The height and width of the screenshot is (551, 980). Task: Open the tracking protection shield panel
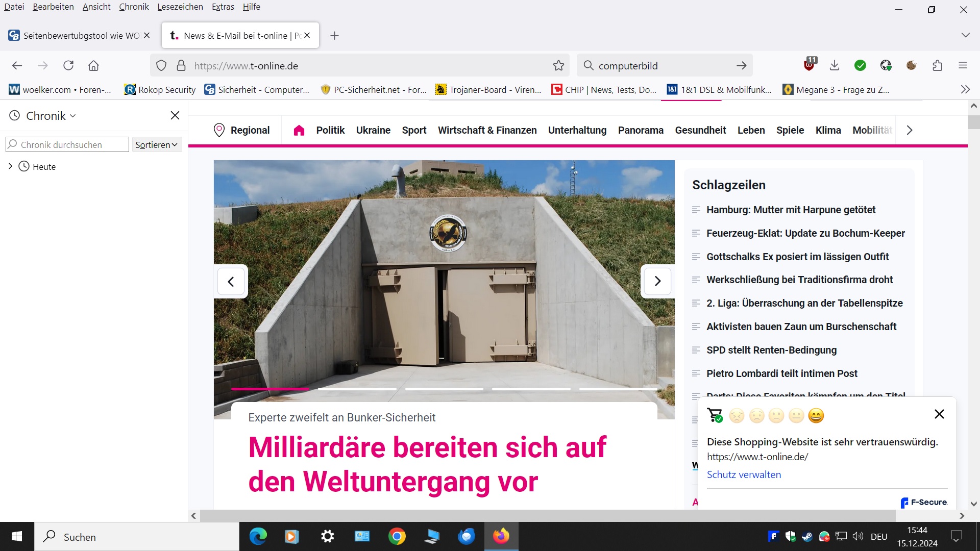tap(161, 65)
